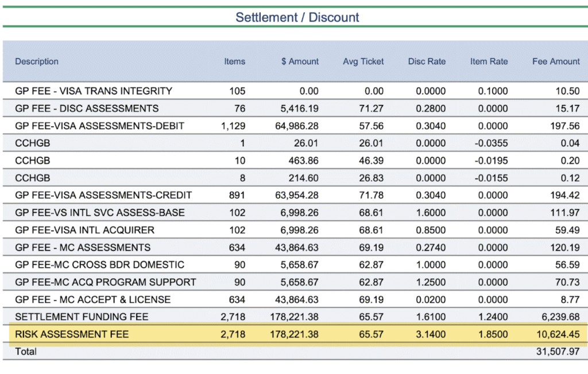
Task: Click GP FEE-MC CROSS BDR DOMESTIC label
Action: (100, 264)
